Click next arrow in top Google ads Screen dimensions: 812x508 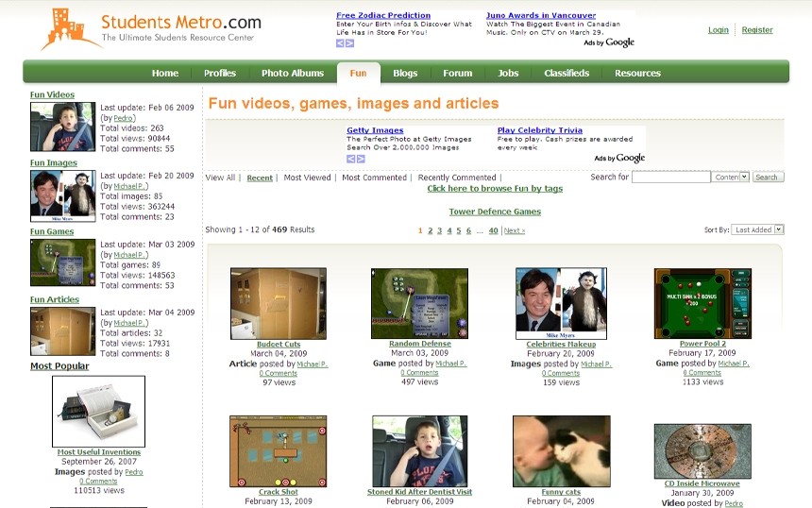tap(350, 43)
